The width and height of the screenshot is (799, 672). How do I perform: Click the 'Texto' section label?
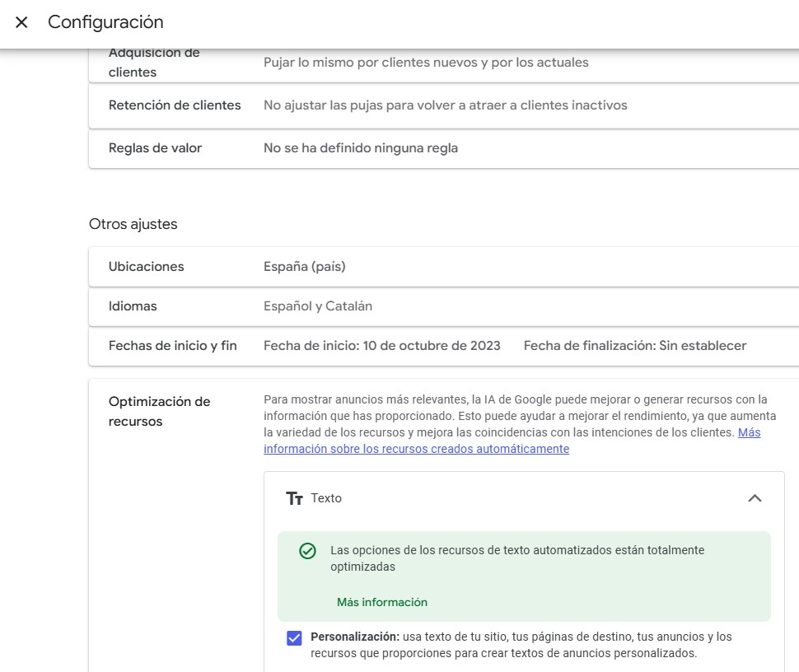(x=326, y=498)
